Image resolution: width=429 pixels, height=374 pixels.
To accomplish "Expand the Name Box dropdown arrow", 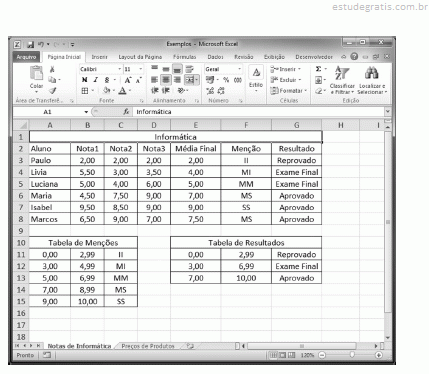I will click(86, 112).
